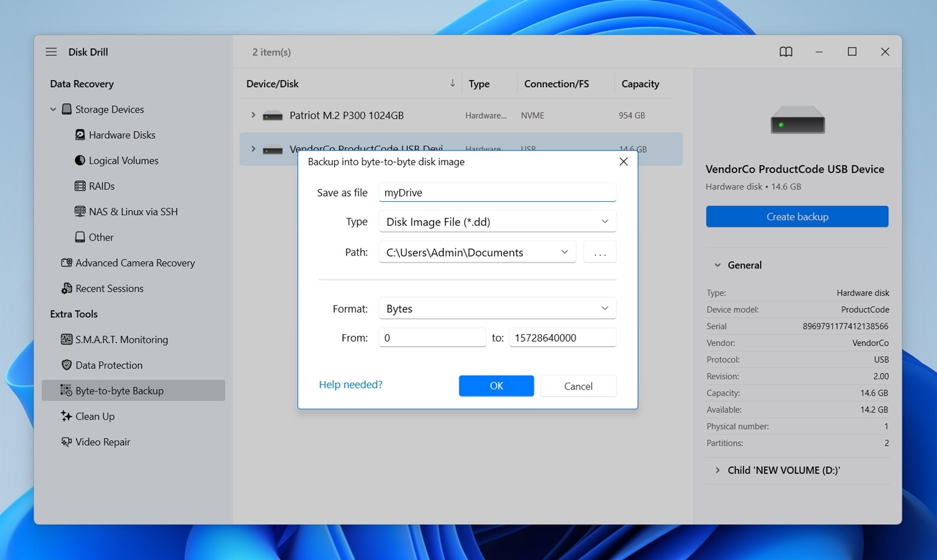Click the Type column header

[x=479, y=84]
